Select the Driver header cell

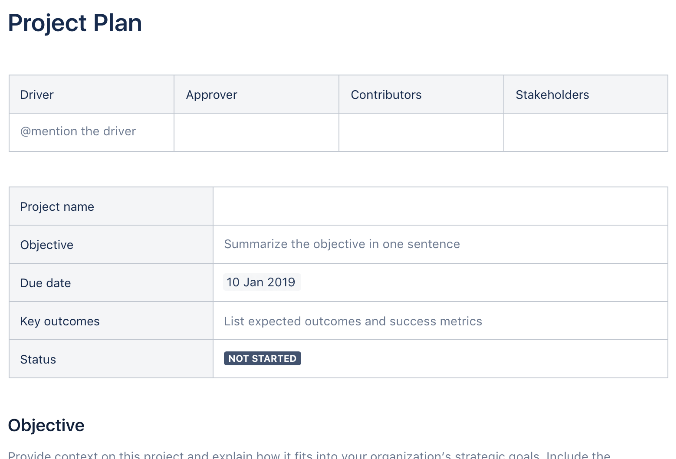coord(91,95)
